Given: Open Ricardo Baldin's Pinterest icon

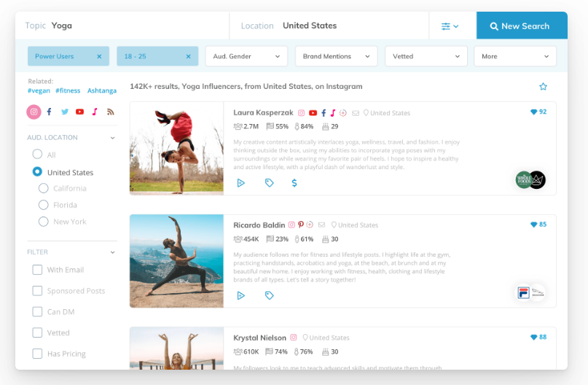Looking at the screenshot, I should [301, 225].
